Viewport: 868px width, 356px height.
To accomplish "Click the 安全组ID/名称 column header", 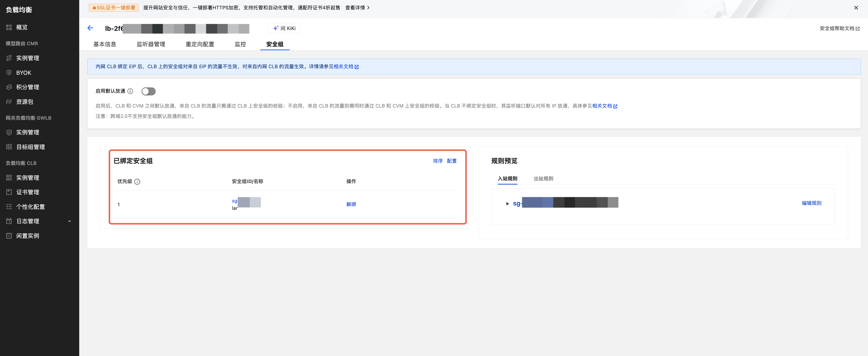I will (x=247, y=181).
